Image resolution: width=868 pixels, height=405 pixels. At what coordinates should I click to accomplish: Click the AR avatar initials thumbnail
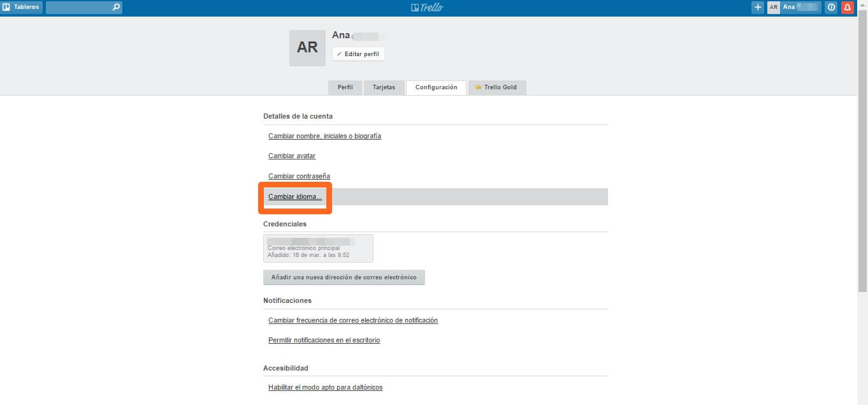click(x=307, y=47)
